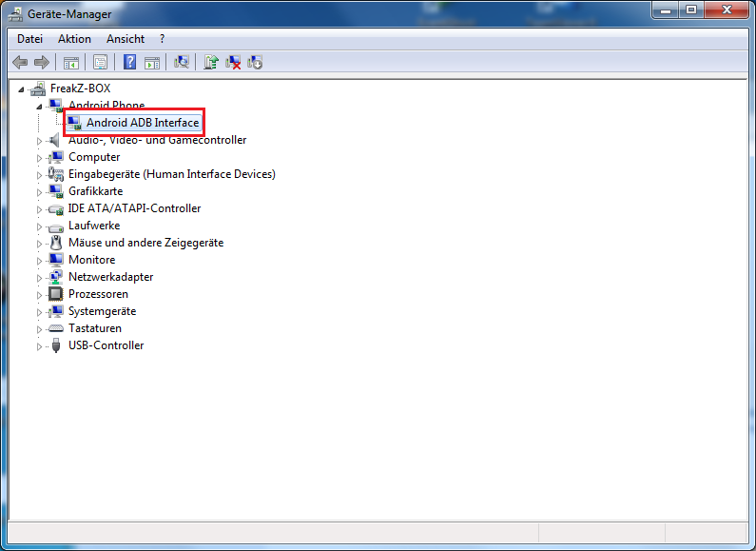Scan for hardware changes toolbar icon
The height and width of the screenshot is (551, 756).
(x=182, y=62)
